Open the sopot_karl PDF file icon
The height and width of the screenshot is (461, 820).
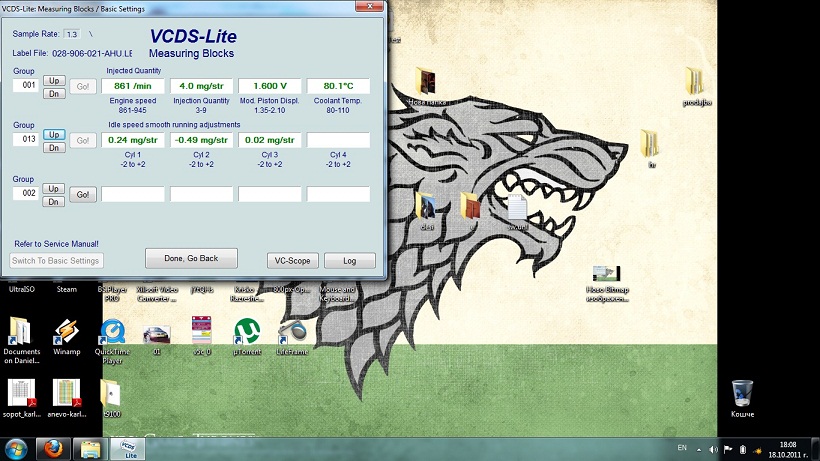coord(22,392)
